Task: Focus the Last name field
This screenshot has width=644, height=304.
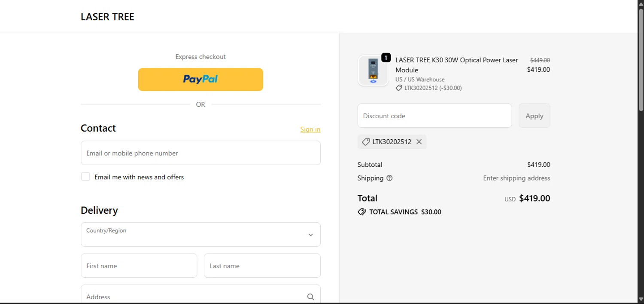Action: pyautogui.click(x=262, y=265)
